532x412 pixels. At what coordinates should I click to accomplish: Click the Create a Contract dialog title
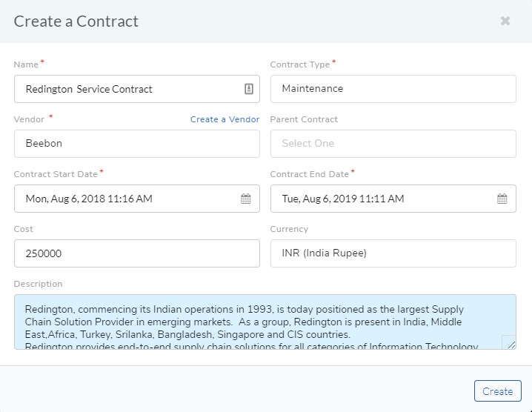[76, 21]
